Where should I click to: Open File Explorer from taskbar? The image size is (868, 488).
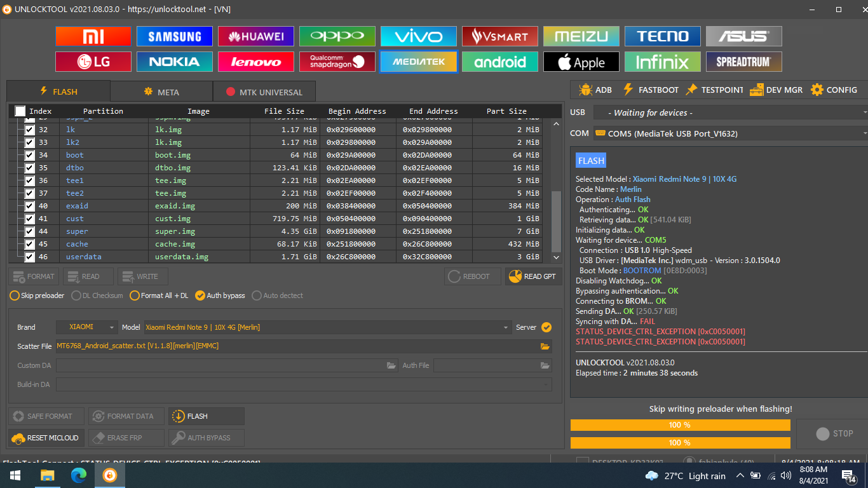(48, 475)
